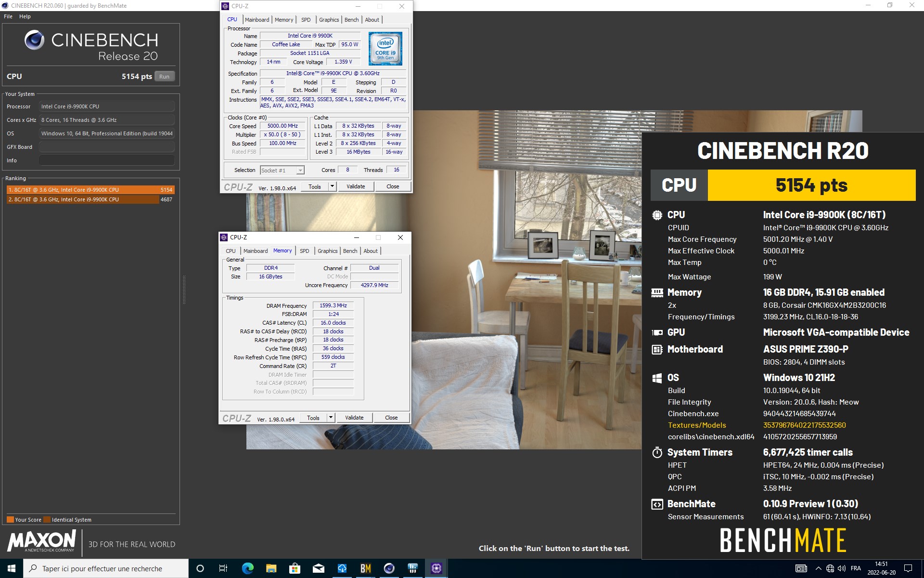924x578 pixels.
Task: Expand Tools dropdown arrow in upper CPU-Z
Action: coord(332,186)
